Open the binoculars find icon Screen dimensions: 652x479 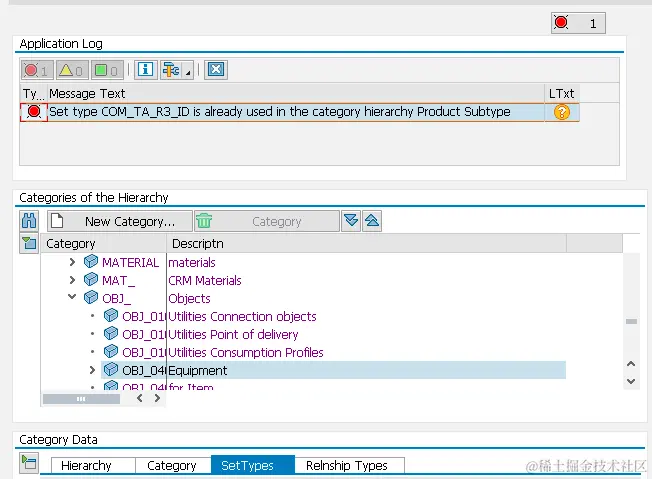point(29,221)
